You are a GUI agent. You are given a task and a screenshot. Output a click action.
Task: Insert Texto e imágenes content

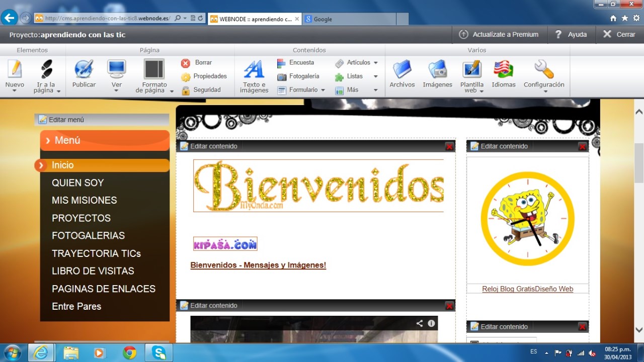[254, 76]
